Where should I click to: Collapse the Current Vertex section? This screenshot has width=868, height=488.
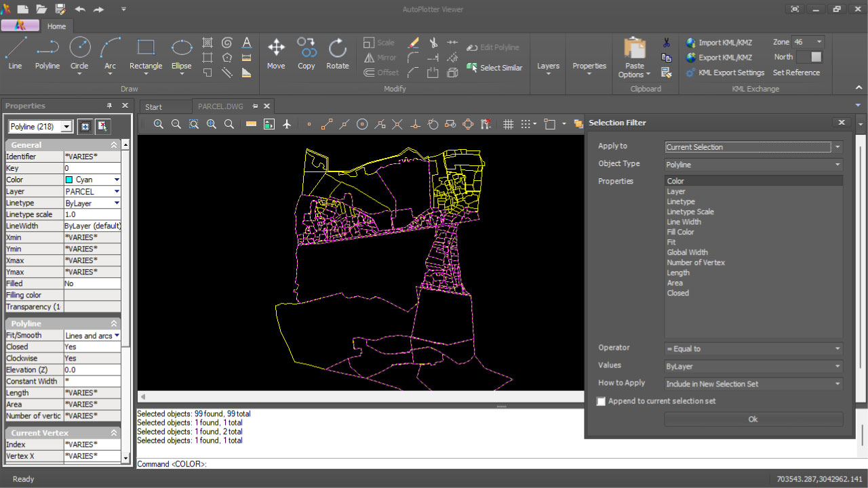(x=114, y=432)
